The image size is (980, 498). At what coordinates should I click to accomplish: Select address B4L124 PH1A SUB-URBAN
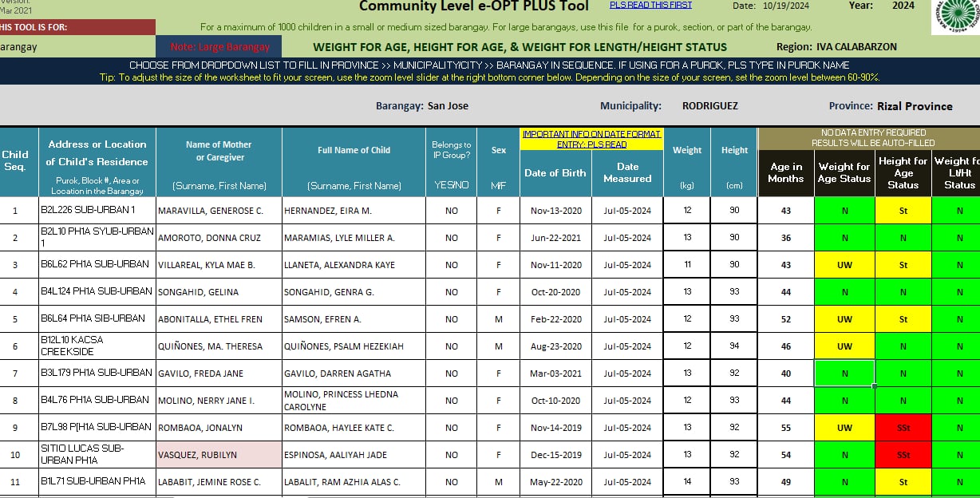point(97,292)
